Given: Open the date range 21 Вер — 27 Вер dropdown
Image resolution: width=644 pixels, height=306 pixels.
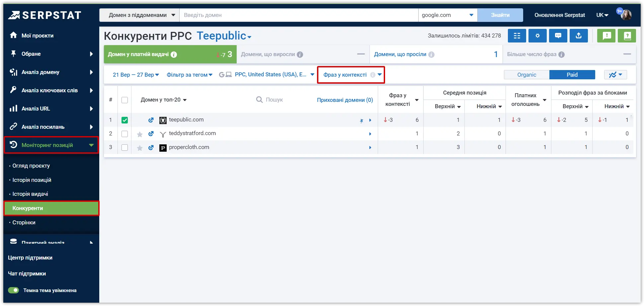Looking at the screenshot, I should (136, 75).
